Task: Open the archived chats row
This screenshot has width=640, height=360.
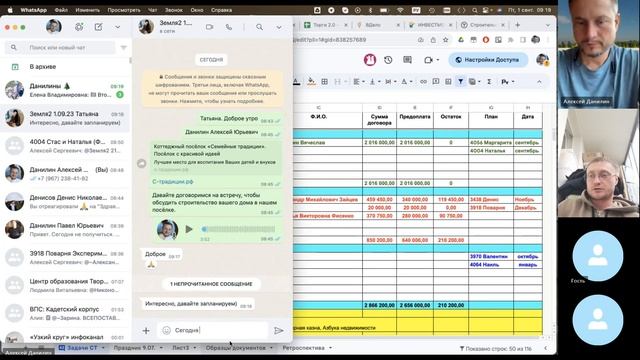Action: click(x=65, y=67)
